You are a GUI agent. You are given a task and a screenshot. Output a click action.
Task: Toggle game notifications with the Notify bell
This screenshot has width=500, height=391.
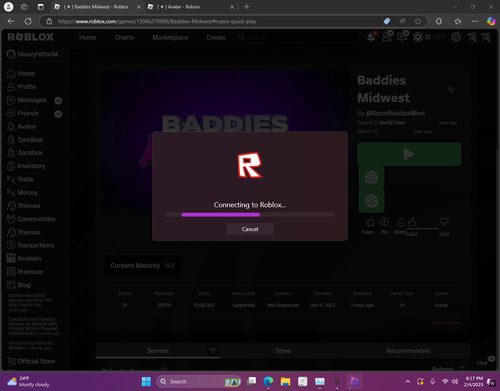(400, 222)
